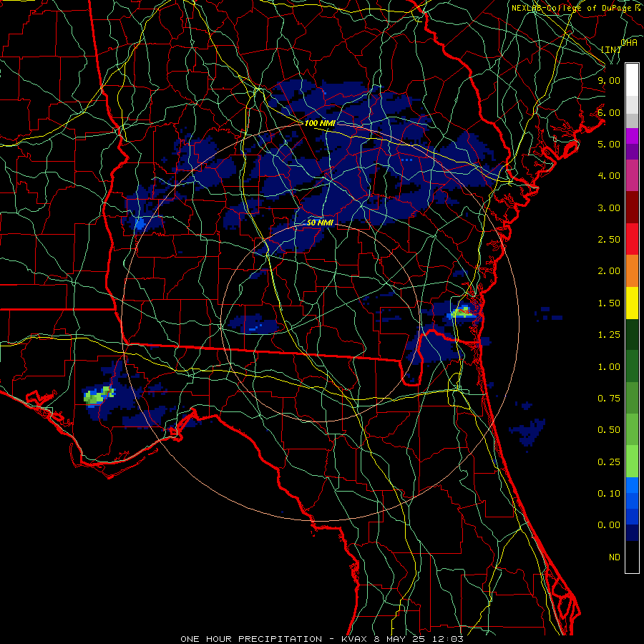Click the 1.25 legend value
The image size is (644, 644).
click(x=609, y=335)
